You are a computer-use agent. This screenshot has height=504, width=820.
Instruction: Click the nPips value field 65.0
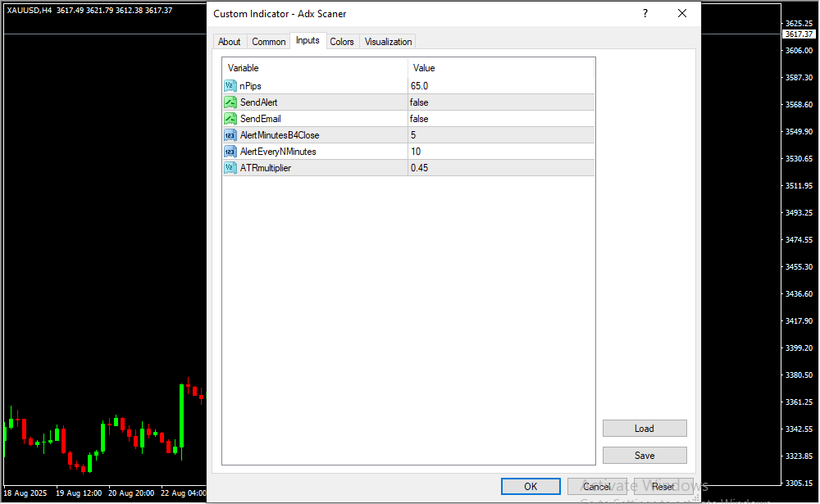pos(420,86)
